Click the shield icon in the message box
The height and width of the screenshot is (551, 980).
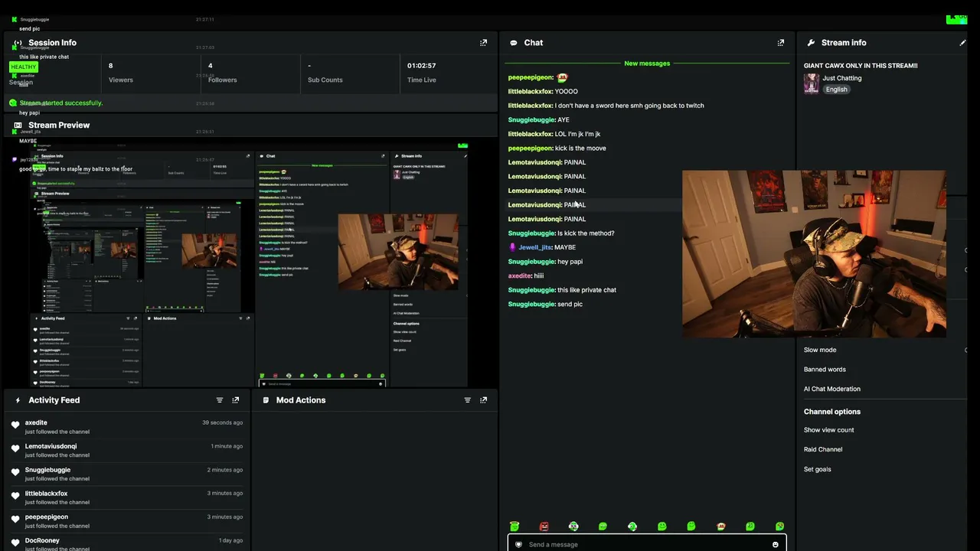tap(518, 545)
